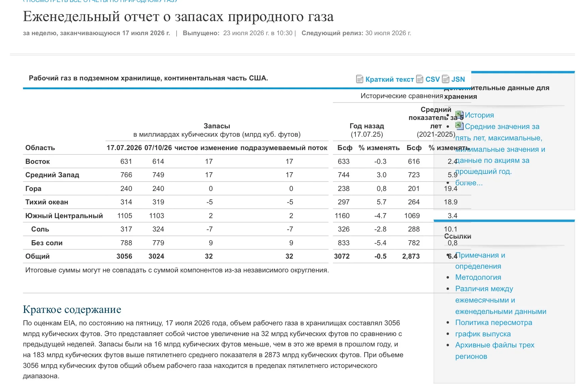The height and width of the screenshot is (390, 588).
Task: Click the table title Рабочий газ в подземном хранилище
Action: [148, 78]
